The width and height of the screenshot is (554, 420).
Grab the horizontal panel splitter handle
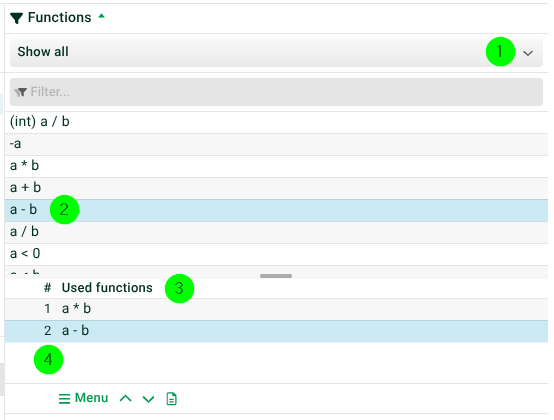click(276, 276)
